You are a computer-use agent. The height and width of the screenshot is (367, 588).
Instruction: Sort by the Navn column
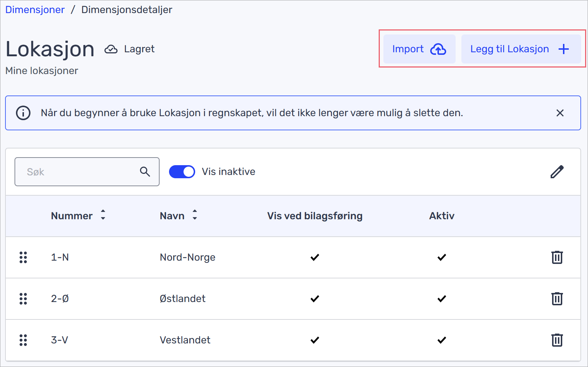(x=195, y=215)
